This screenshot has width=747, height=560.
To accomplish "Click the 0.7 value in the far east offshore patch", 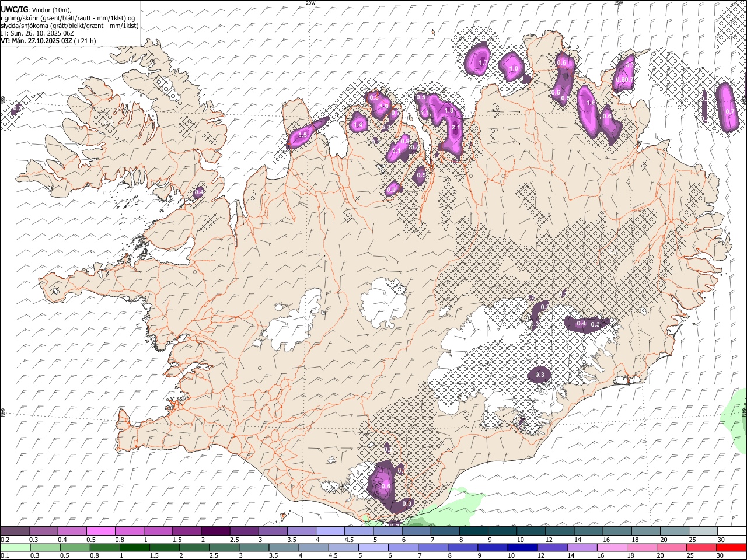I will [x=729, y=111].
